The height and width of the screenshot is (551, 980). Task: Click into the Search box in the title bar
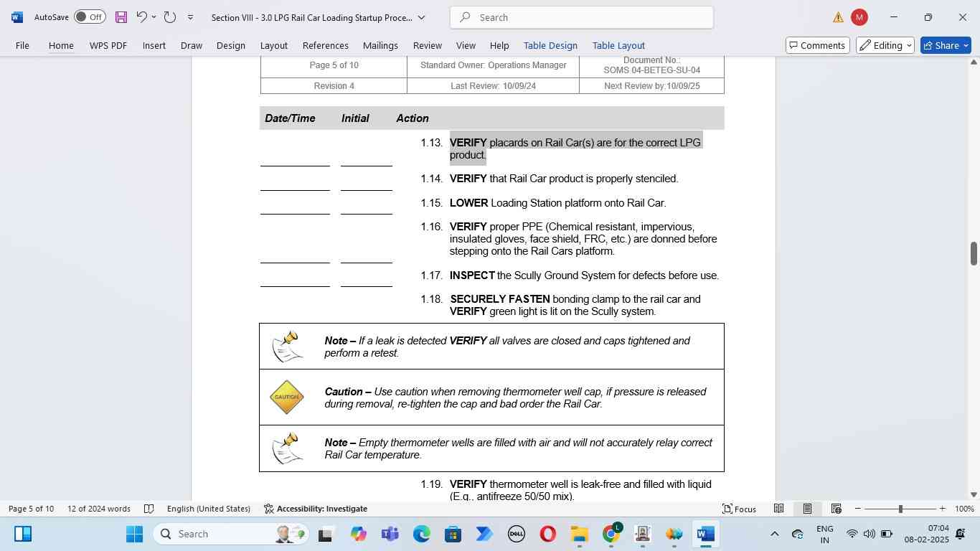[582, 17]
